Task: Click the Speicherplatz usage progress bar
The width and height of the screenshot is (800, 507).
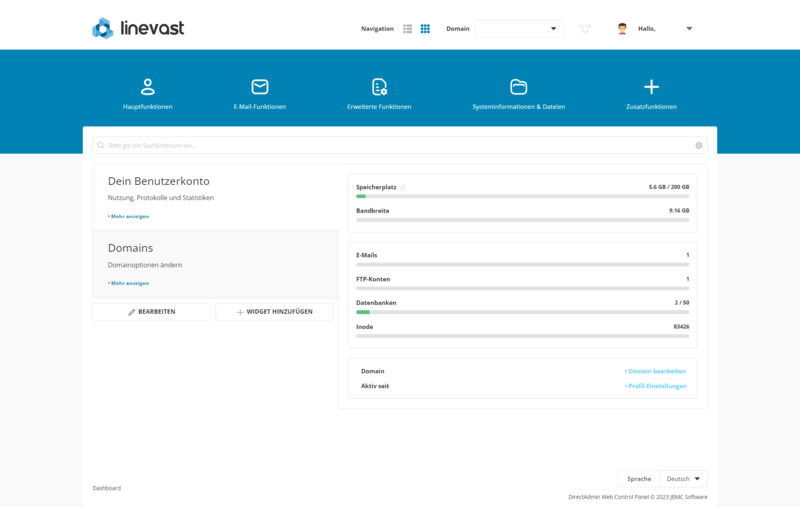Action: [x=522, y=196]
